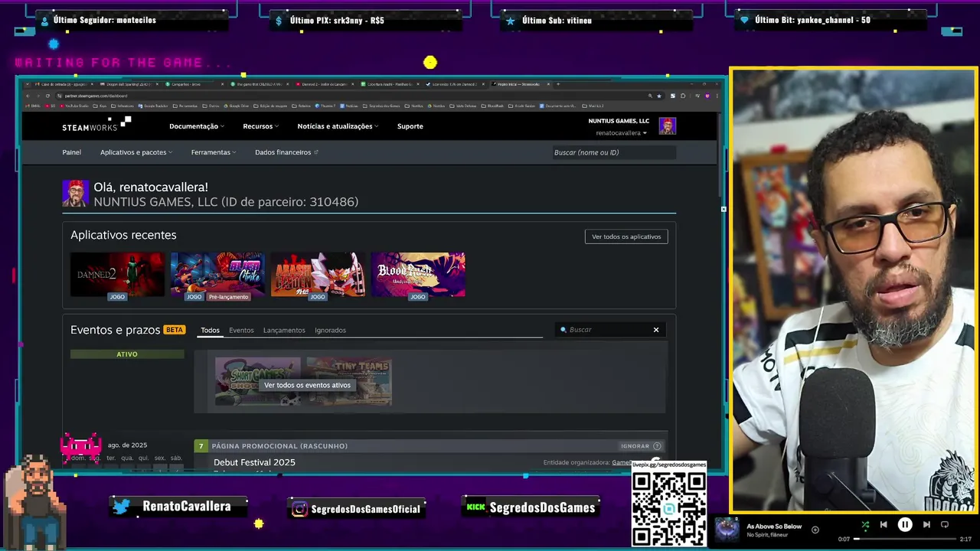980x551 pixels.
Task: Open the Blast Choice pre-release thumbnail
Action: 217,274
